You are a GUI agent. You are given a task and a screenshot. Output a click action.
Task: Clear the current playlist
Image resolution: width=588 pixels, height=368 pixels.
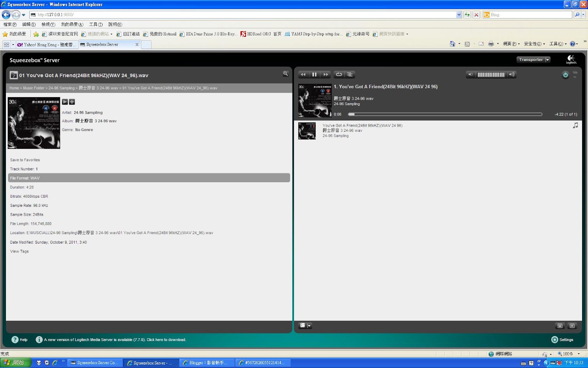[x=572, y=326]
